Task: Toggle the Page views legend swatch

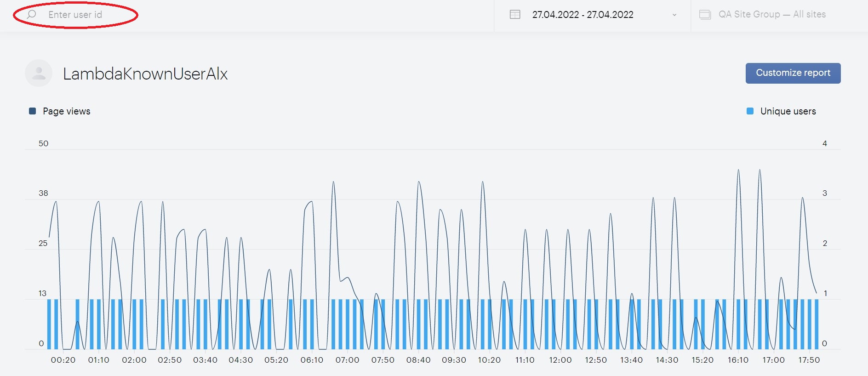Action: (x=32, y=111)
